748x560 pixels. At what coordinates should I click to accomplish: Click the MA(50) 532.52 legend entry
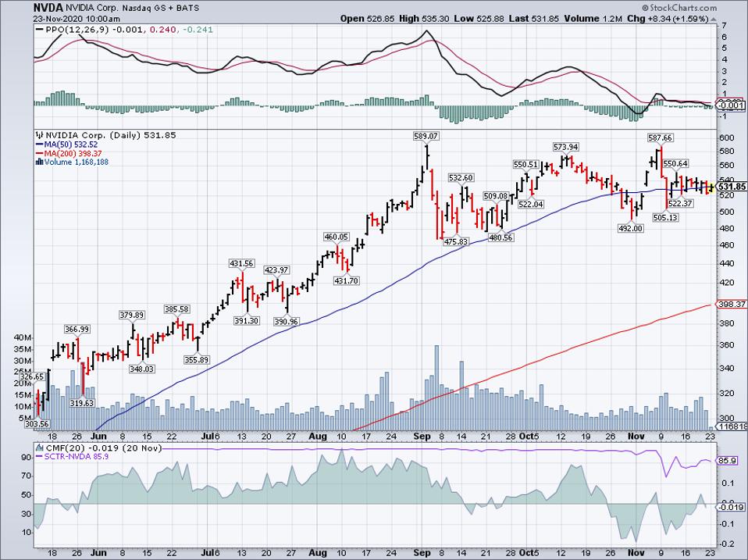67,144
